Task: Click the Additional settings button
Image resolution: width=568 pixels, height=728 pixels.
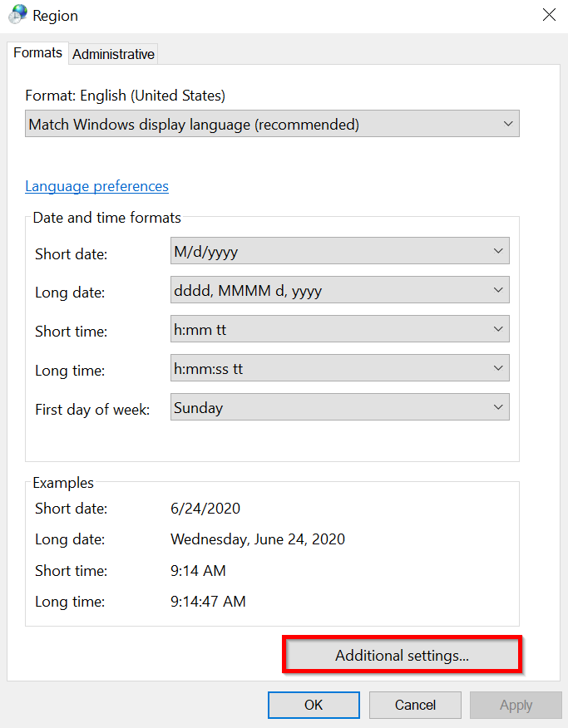Action: (x=402, y=655)
